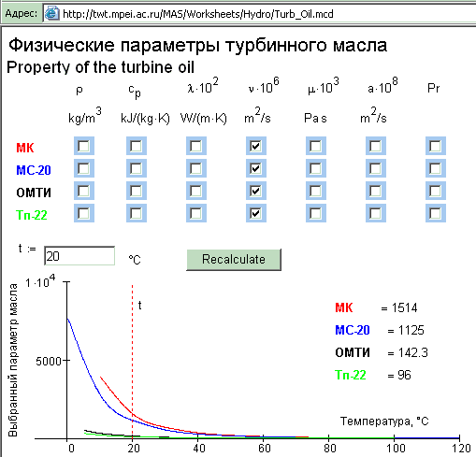The image size is (476, 457).
Task: Check the MK density ρ checkbox
Action: (x=84, y=146)
